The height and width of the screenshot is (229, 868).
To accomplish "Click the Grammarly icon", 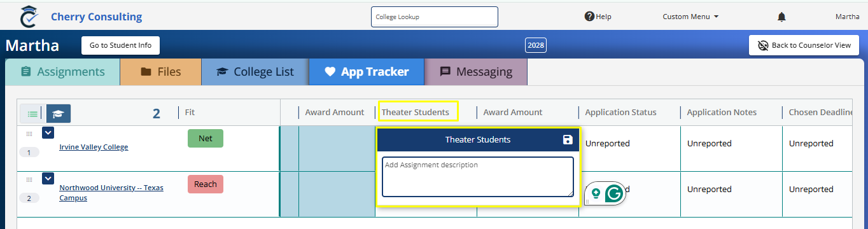I will pyautogui.click(x=613, y=193).
